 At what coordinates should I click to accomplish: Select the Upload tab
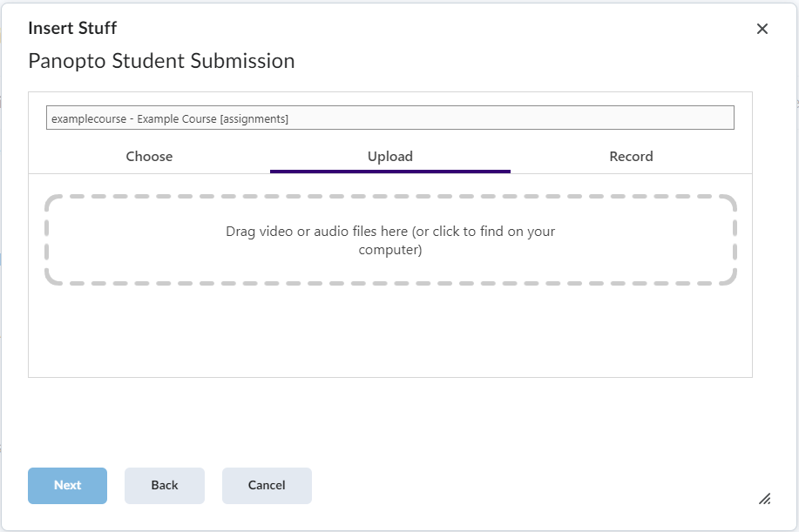tap(390, 156)
